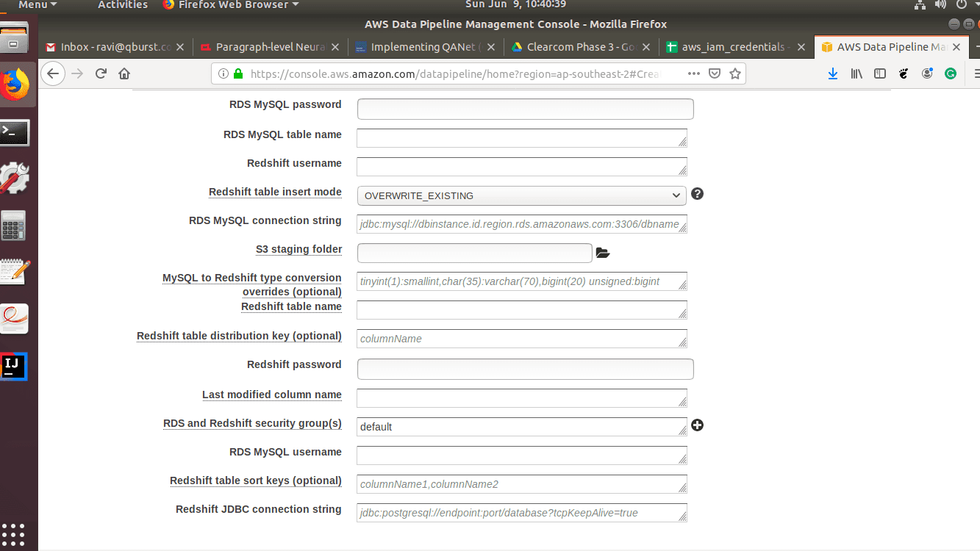Focus the Redshift username field

521,167
